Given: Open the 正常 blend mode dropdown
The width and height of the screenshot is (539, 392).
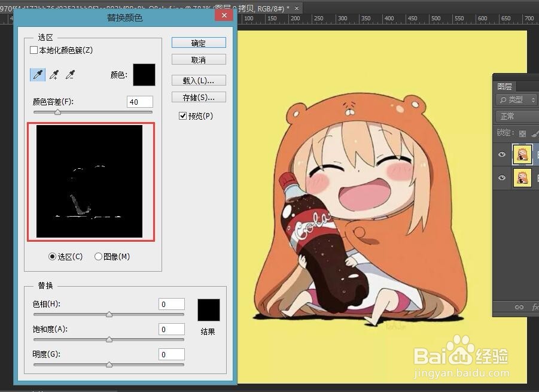Looking at the screenshot, I should coord(517,116).
